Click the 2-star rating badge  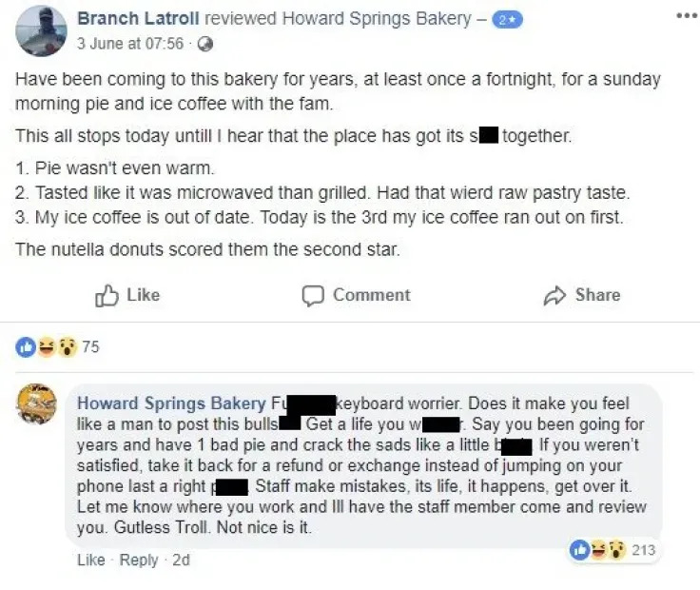[507, 19]
